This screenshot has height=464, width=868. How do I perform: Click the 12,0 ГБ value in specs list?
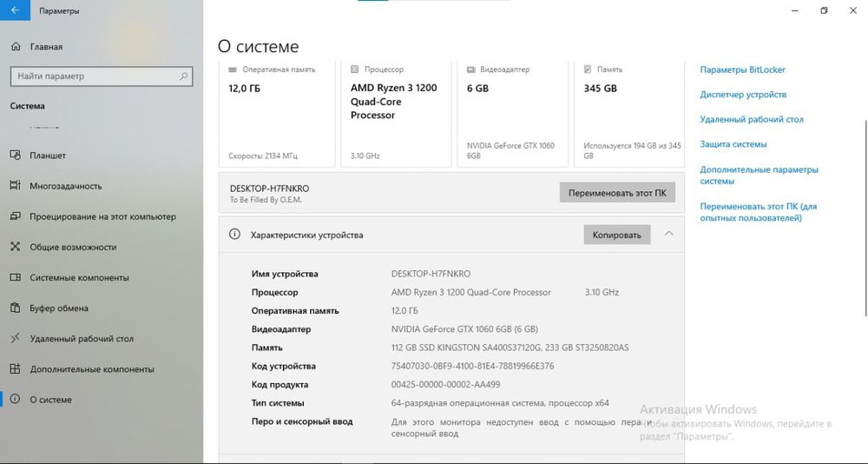tap(404, 311)
